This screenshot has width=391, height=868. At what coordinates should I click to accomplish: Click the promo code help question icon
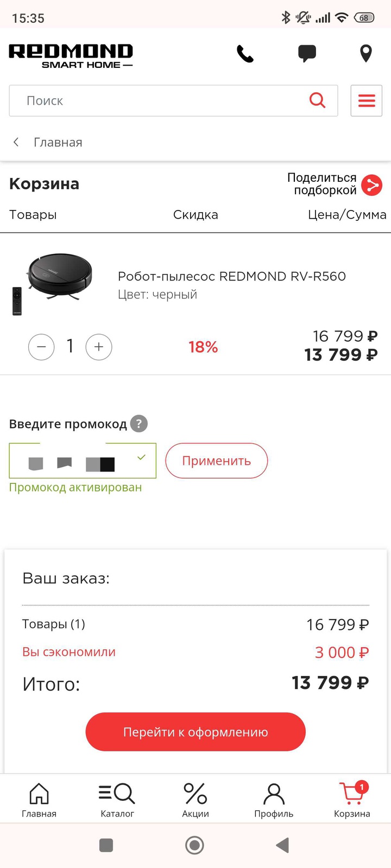139,424
